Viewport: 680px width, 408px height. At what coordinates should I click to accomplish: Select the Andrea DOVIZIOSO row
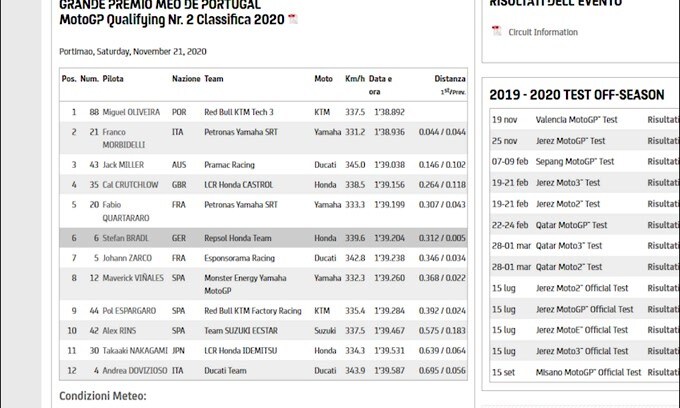coord(263,371)
